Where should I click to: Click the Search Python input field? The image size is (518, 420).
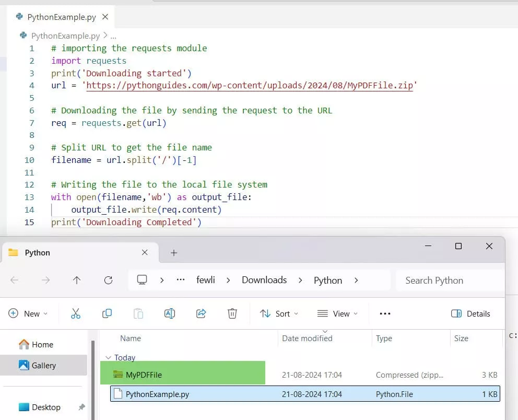pyautogui.click(x=449, y=281)
